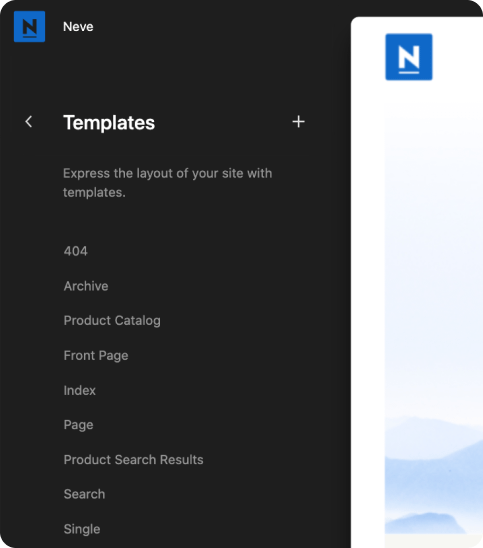Click the Neve site icon in sidebar
Image resolution: width=483 pixels, height=548 pixels.
click(29, 27)
